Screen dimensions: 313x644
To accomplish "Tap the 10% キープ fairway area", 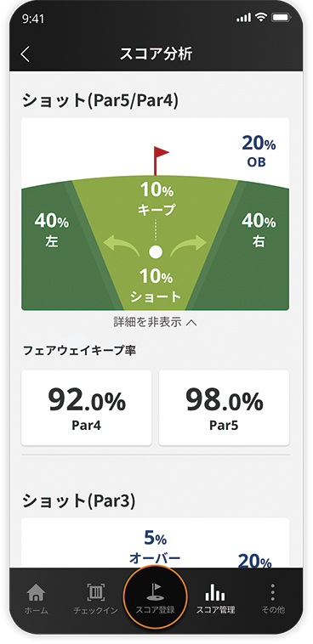I will pyautogui.click(x=156, y=199).
